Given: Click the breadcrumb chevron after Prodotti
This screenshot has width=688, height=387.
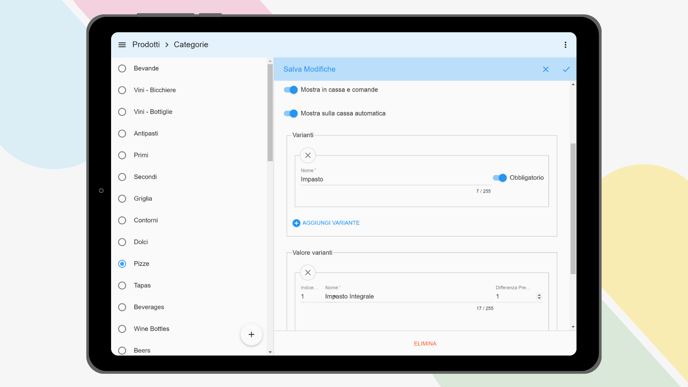Looking at the screenshot, I should [167, 45].
